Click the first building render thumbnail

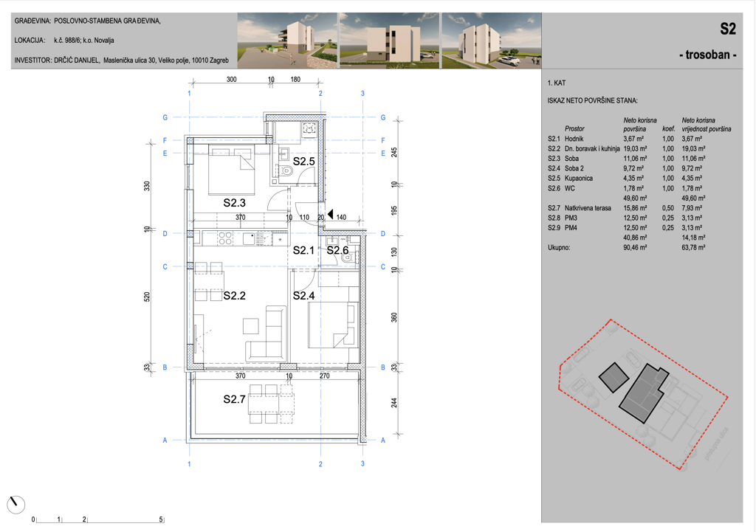click(x=287, y=41)
